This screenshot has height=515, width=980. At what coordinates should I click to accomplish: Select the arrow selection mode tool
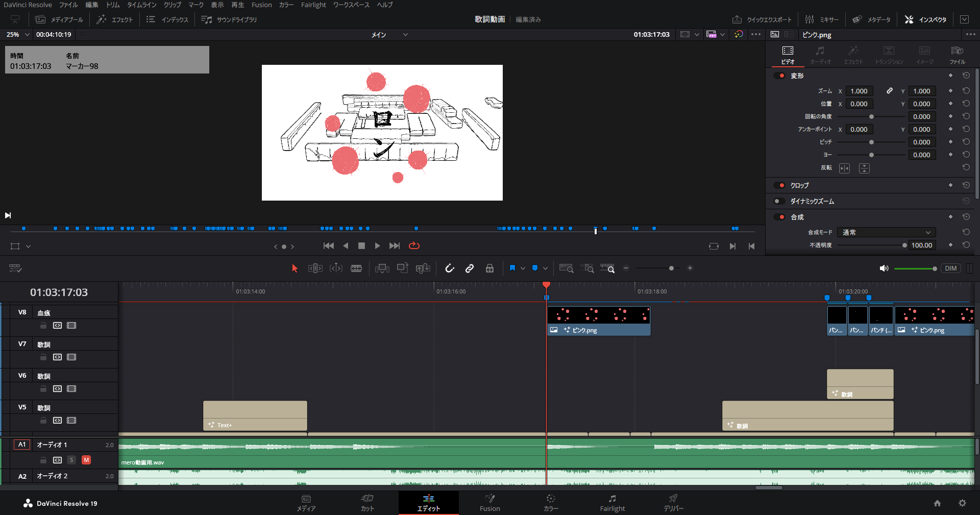(295, 268)
